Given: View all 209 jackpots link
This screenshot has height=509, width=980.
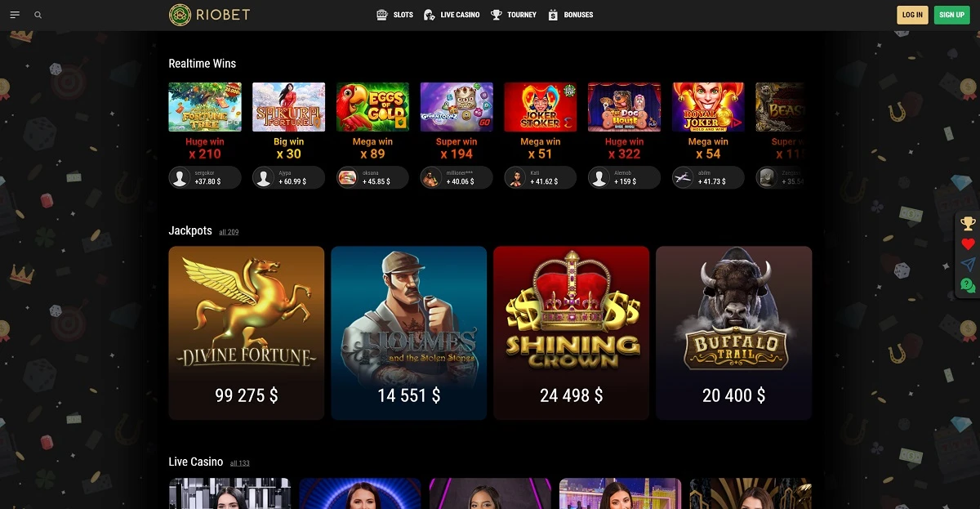Looking at the screenshot, I should tap(229, 232).
